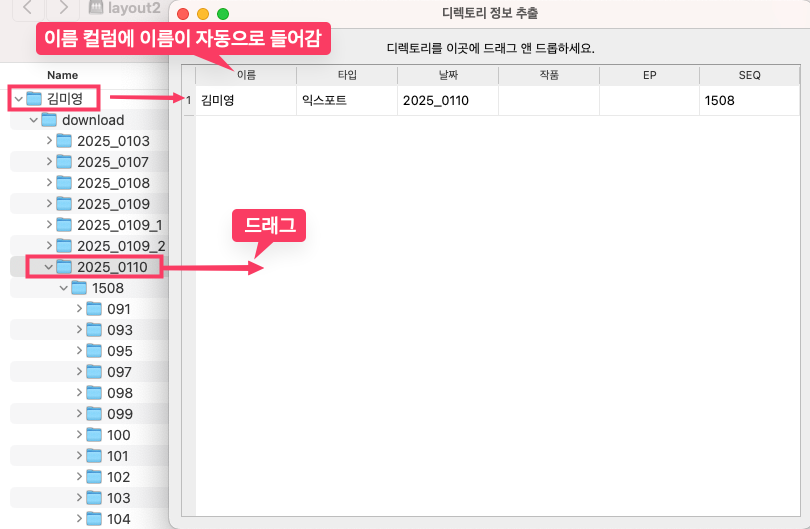Select the 1508 SEQ cell
Image resolution: width=810 pixels, height=529 pixels.
coord(750,100)
